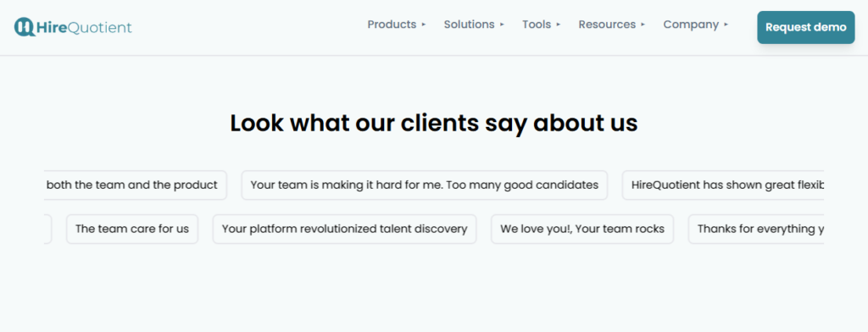This screenshot has height=332, width=868.
Task: Open the Resources menu
Action: tap(607, 25)
